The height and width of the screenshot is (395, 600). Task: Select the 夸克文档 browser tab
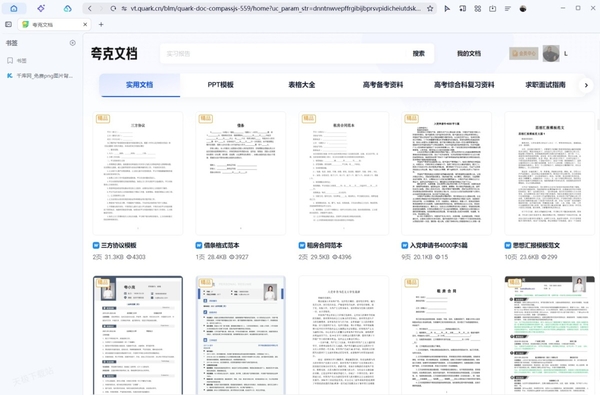pyautogui.click(x=54, y=24)
